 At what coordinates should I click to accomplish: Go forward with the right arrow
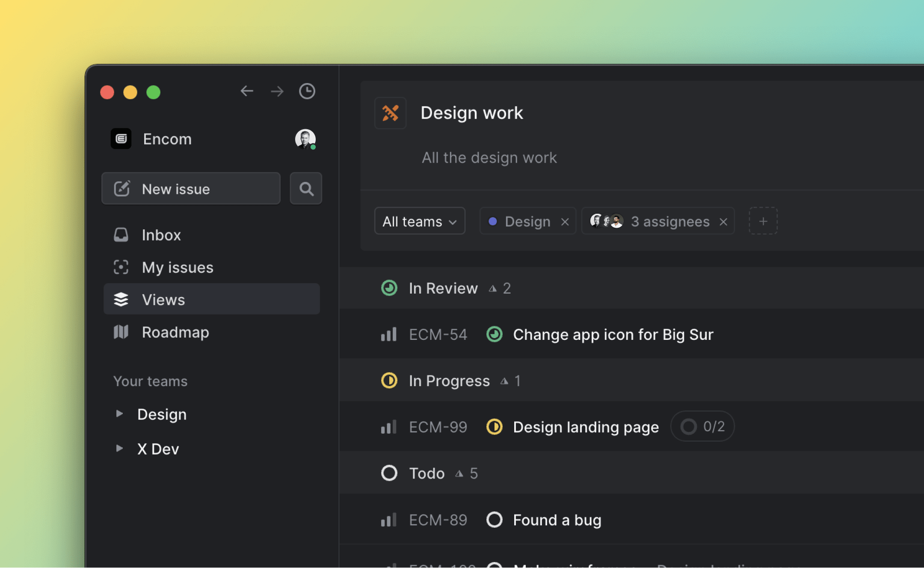click(x=277, y=91)
